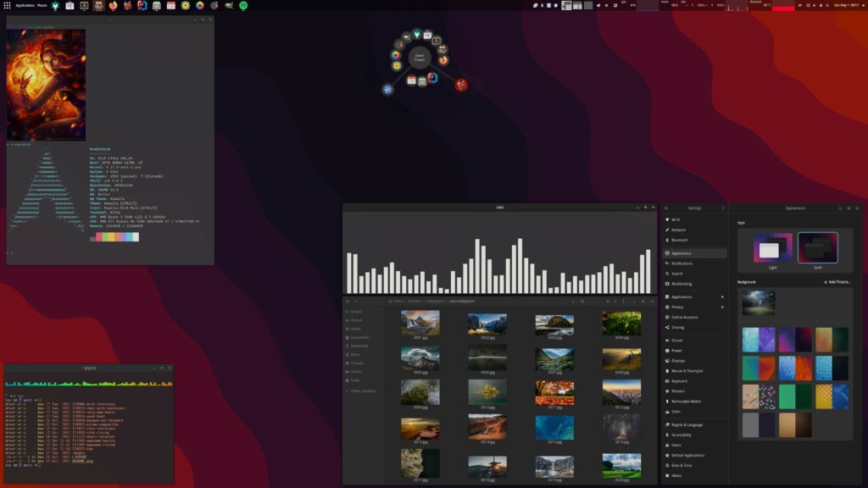868x488 pixels.
Task: Select the Dark style option
Action: [x=817, y=249]
